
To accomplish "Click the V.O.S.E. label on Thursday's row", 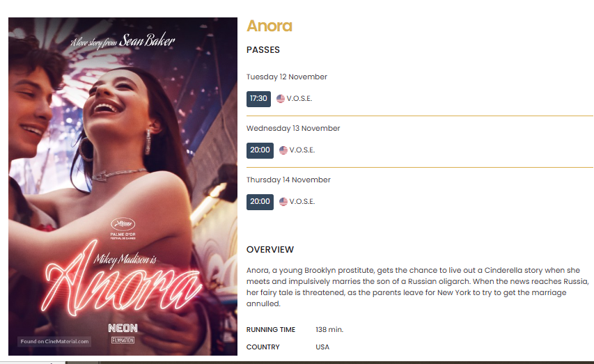I will tap(302, 202).
